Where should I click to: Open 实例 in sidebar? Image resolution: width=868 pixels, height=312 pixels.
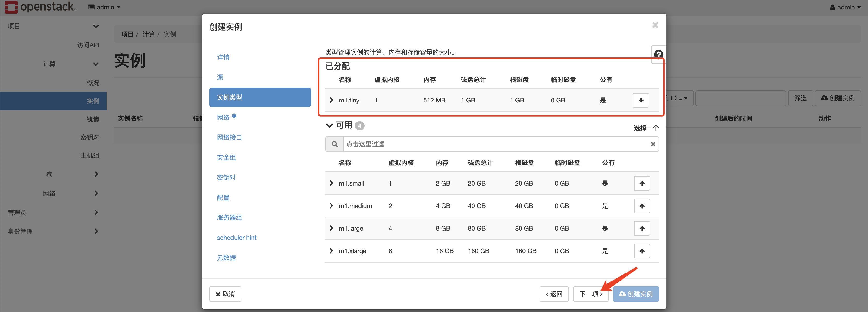pos(53,101)
